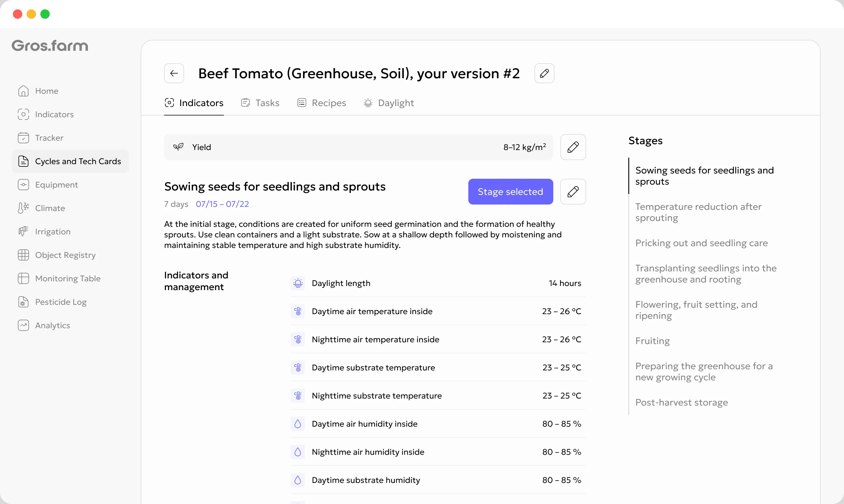Screen dimensions: 844x504
Task: Edit the tech card title with pencil icon
Action: [x=544, y=73]
